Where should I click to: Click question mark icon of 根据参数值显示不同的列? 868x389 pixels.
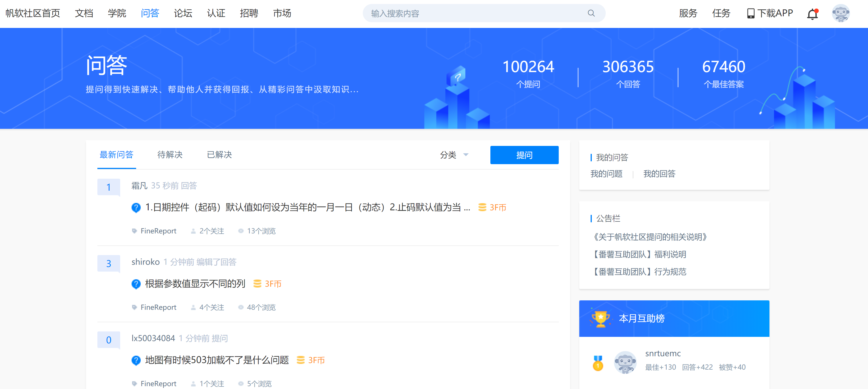136,284
